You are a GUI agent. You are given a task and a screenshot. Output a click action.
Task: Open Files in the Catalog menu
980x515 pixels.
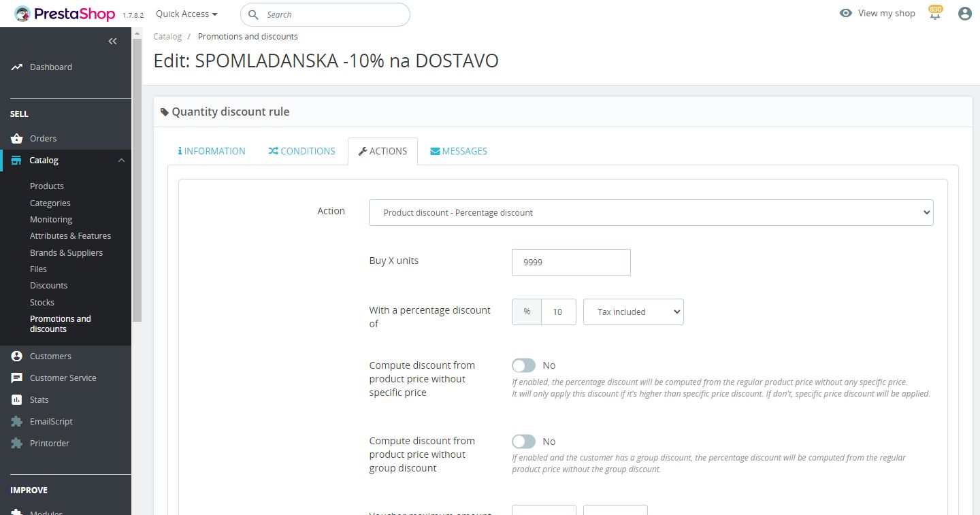pos(38,269)
